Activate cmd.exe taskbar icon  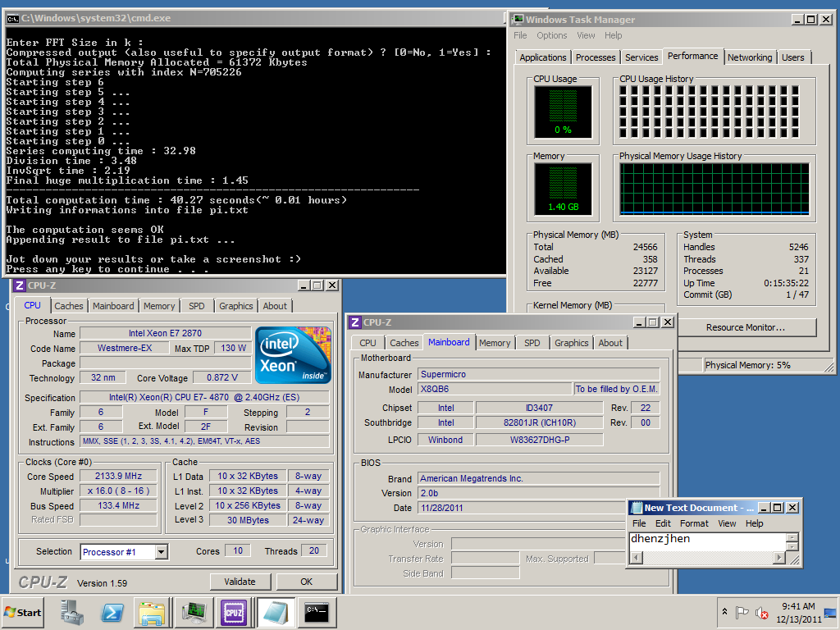pyautogui.click(x=316, y=612)
